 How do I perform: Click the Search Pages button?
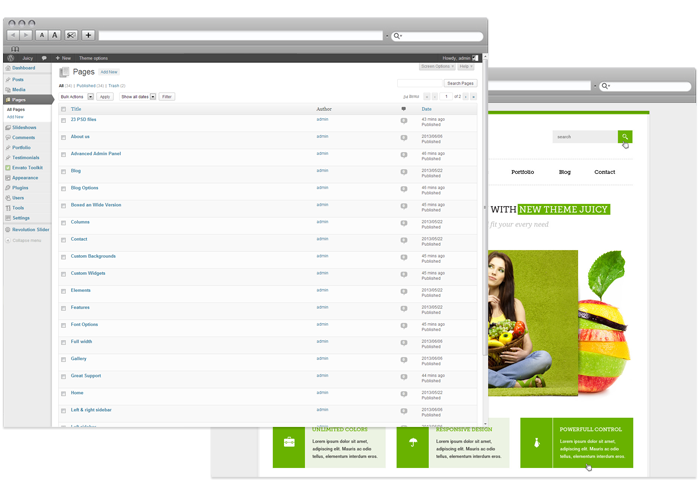pyautogui.click(x=460, y=83)
